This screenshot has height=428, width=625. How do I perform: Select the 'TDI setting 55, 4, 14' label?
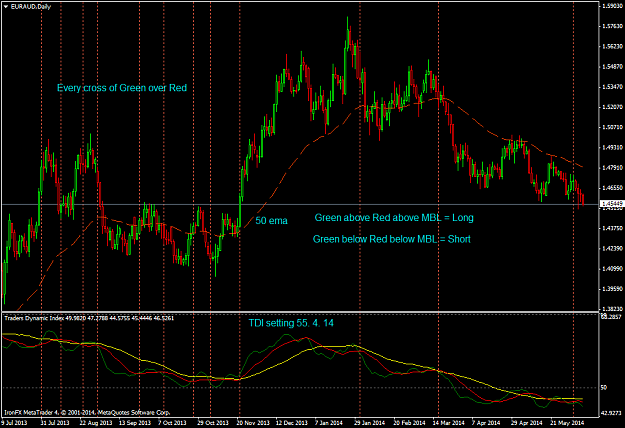[291, 323]
